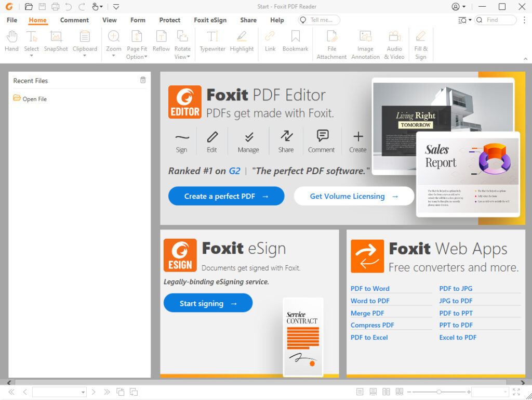Screen dimensions: 532x400
Task: Switch to single page view layout
Action: point(360,392)
